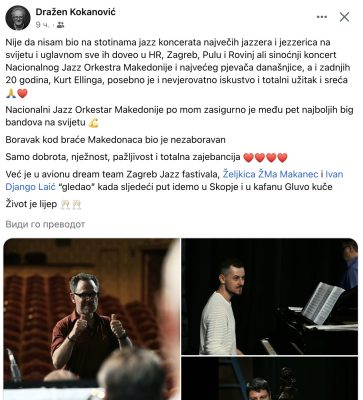Open the bottom-right photo of bass player
This screenshot has width=363, height=400.
tap(270, 378)
